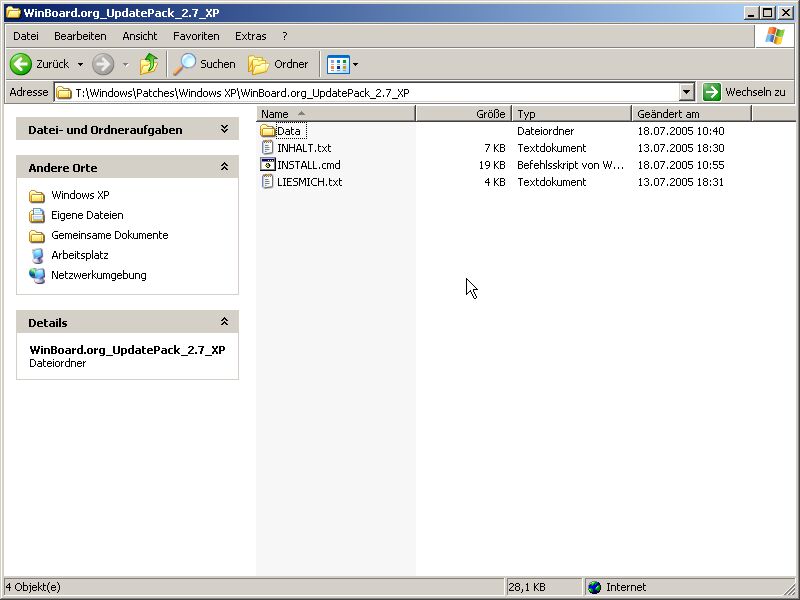Click the title bar folder icon
This screenshot has width=800, height=600.
click(13, 12)
